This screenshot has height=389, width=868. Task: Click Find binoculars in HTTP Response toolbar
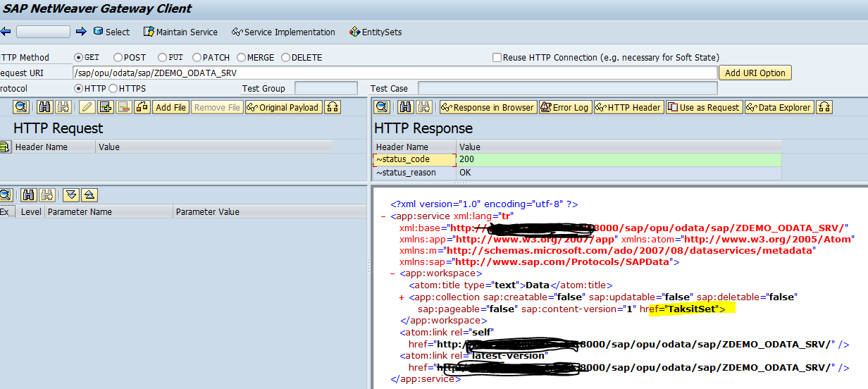pyautogui.click(x=406, y=107)
